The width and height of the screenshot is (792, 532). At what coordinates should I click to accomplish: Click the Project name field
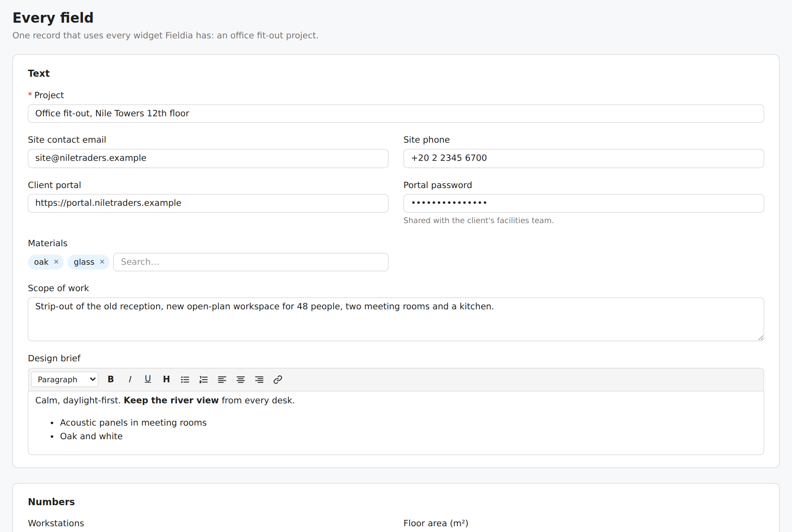click(396, 113)
